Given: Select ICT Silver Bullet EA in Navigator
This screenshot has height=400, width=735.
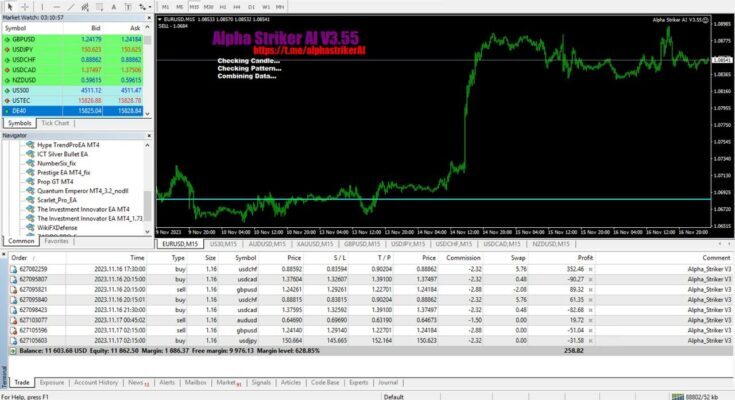Looking at the screenshot, I should coord(62,154).
